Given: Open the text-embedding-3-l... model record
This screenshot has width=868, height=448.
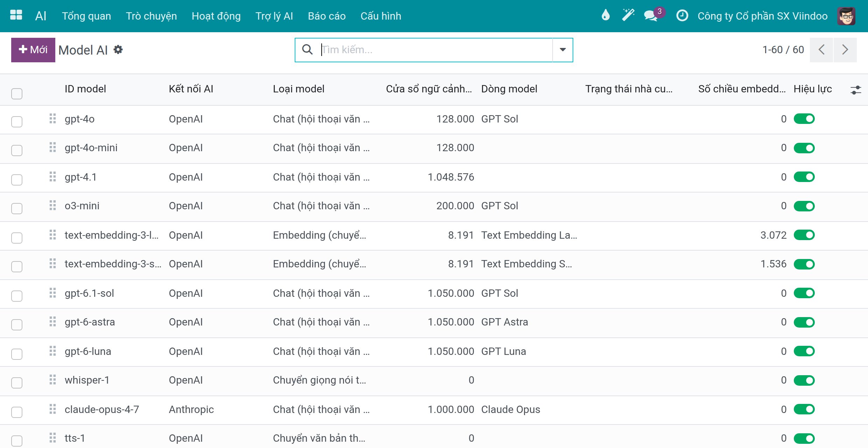Looking at the screenshot, I should click(111, 235).
